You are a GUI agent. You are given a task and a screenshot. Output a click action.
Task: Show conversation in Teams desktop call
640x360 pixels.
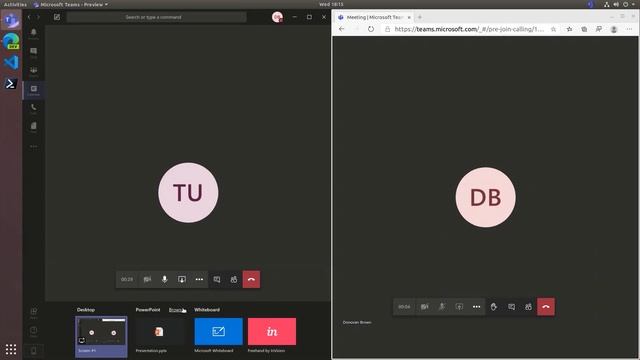click(217, 280)
